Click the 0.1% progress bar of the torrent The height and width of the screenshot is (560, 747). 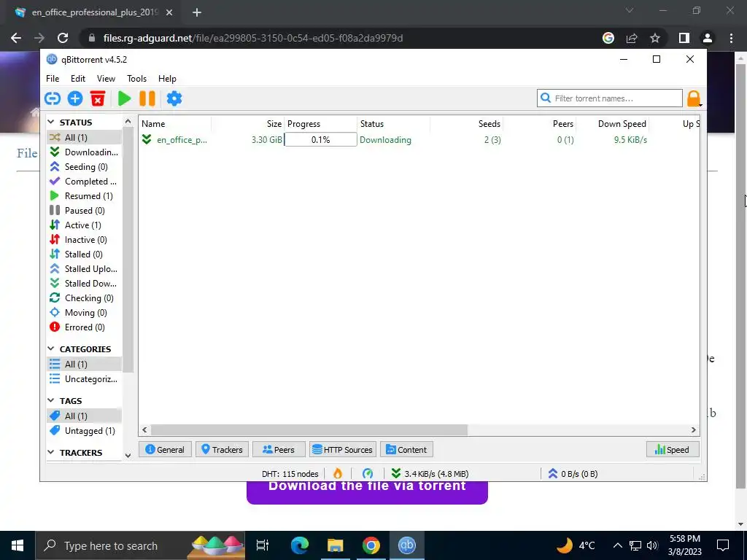click(320, 139)
